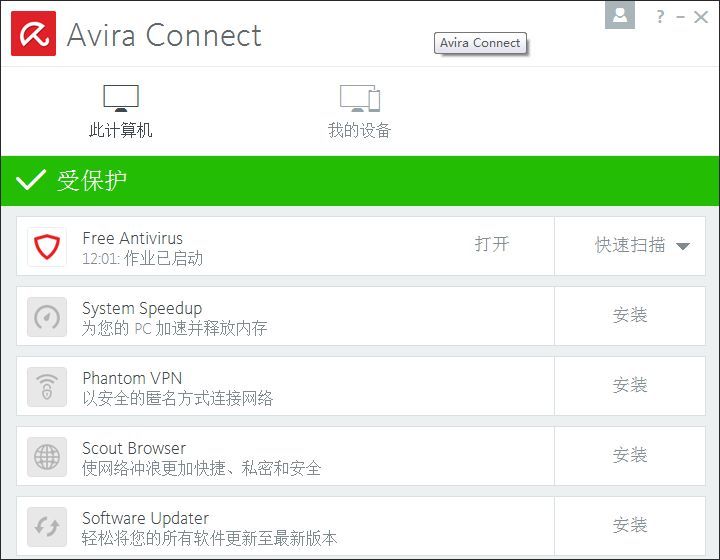Click the Avira umbrella logo
Screen dimensions: 720x560
point(33,34)
